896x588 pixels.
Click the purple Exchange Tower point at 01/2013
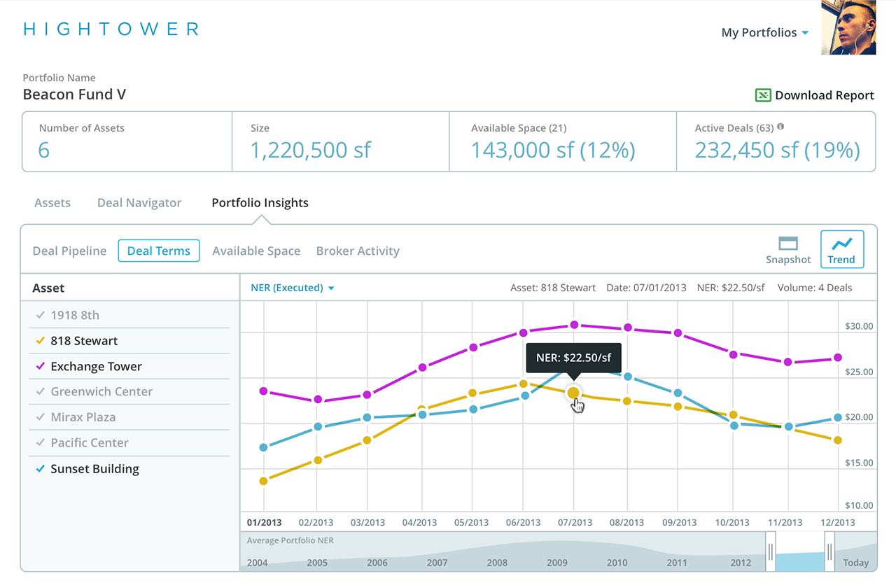pyautogui.click(x=263, y=391)
